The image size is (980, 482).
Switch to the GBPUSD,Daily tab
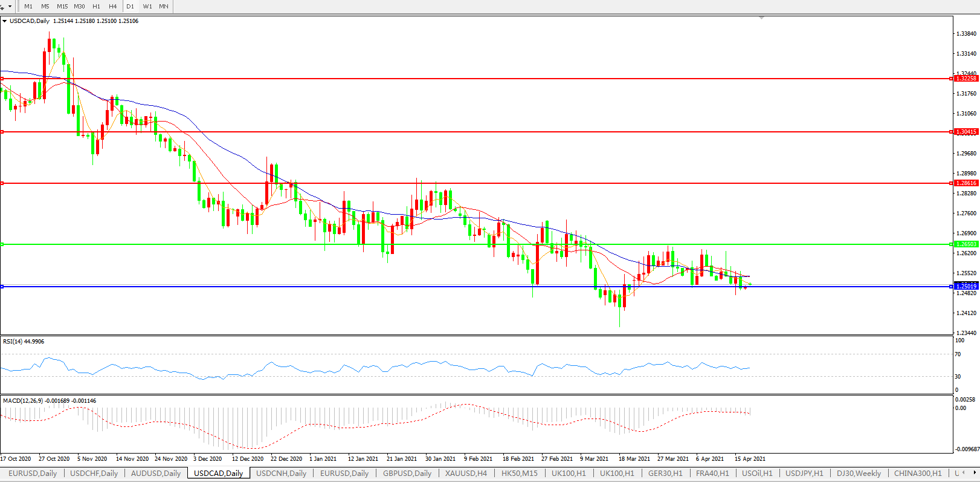point(407,474)
